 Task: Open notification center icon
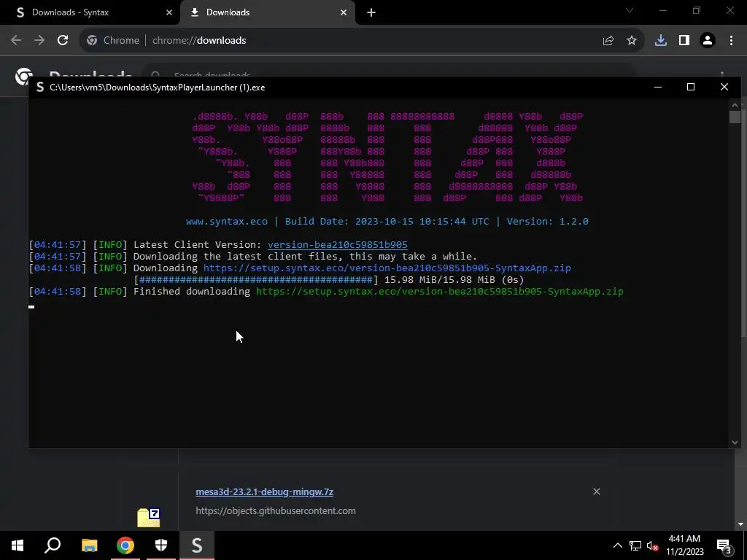click(x=724, y=545)
